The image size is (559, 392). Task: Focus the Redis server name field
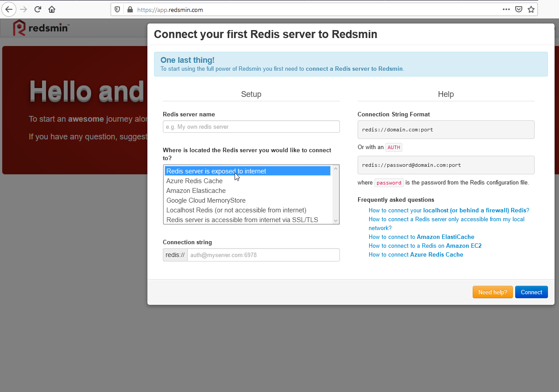tap(251, 127)
